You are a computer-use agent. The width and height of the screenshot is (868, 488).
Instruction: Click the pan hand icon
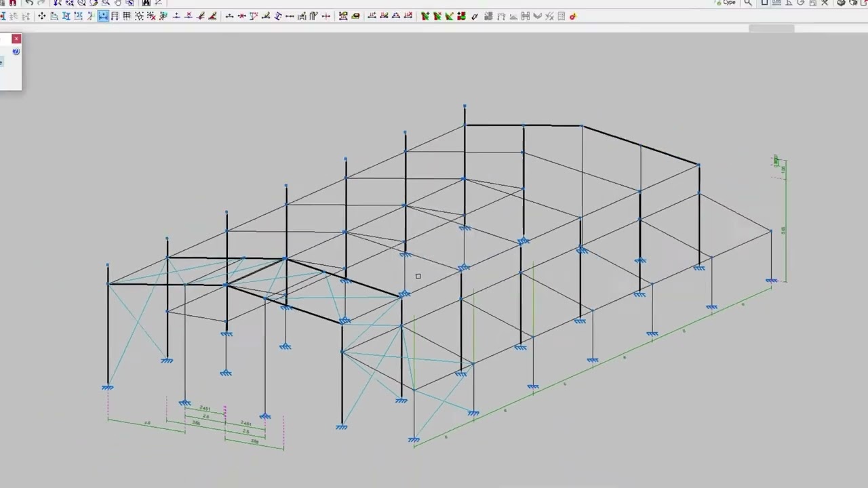(x=117, y=3)
